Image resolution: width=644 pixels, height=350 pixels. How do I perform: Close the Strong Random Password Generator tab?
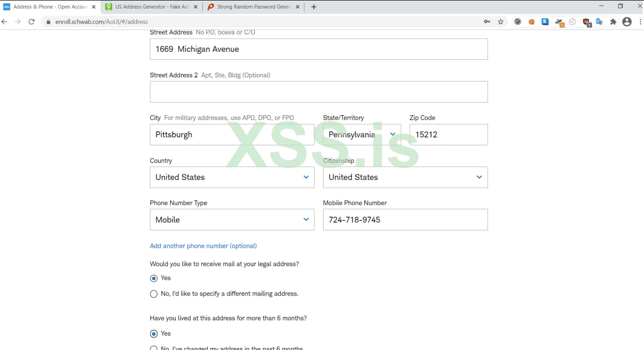click(x=297, y=7)
